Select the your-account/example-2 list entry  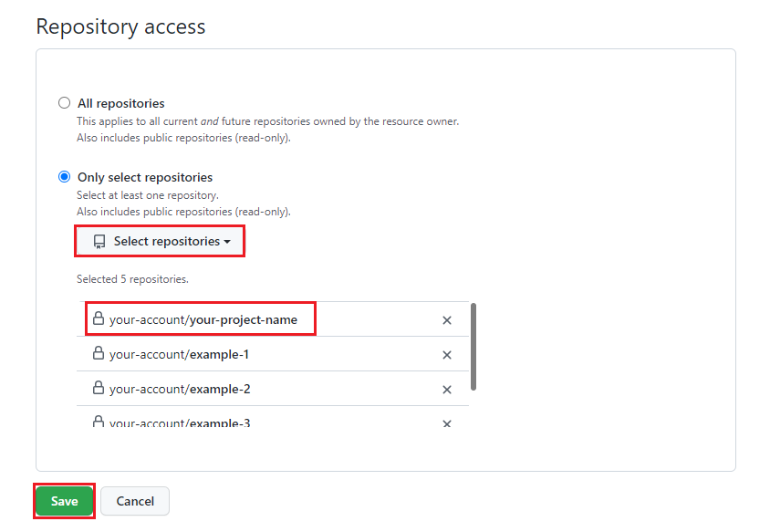tap(228, 389)
